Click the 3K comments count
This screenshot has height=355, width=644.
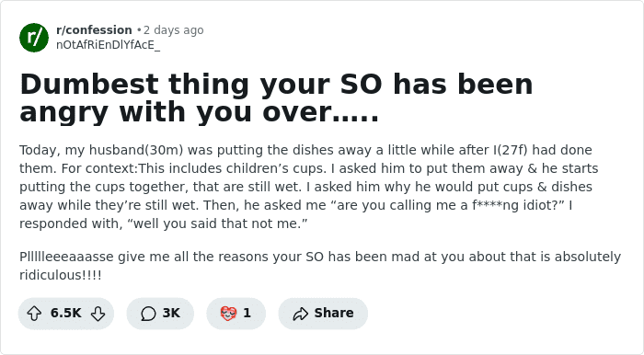coord(171,313)
